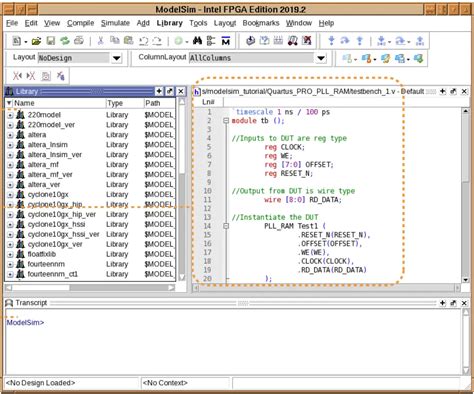Click the green Reload arrows icon
The height and width of the screenshot is (394, 474).
[x=65, y=41]
